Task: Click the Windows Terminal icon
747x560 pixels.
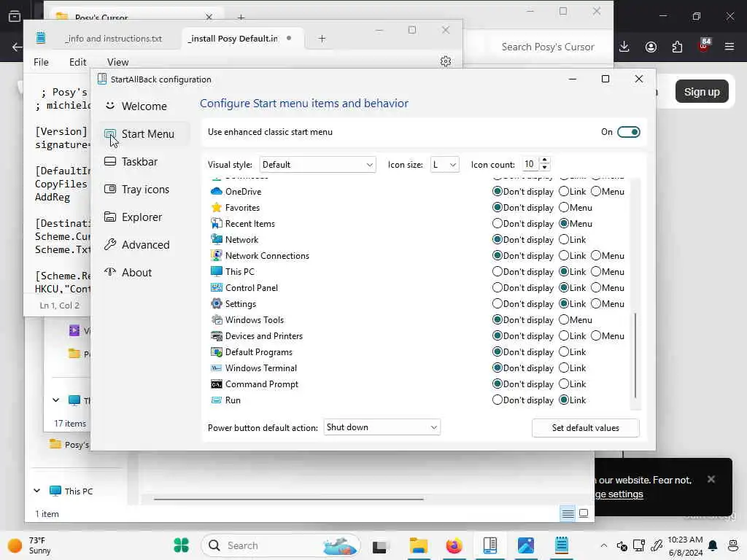Action: [x=216, y=368]
